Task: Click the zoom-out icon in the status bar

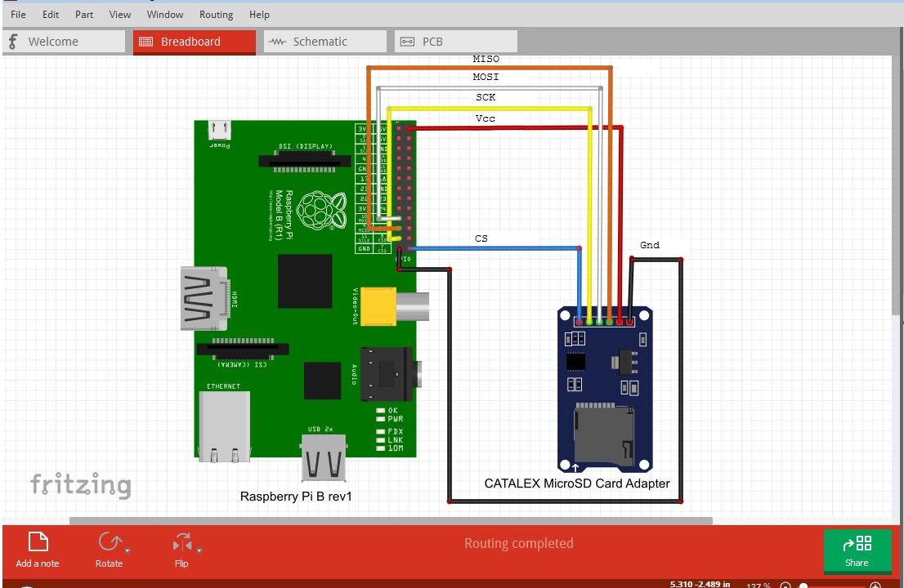Action: point(785,585)
